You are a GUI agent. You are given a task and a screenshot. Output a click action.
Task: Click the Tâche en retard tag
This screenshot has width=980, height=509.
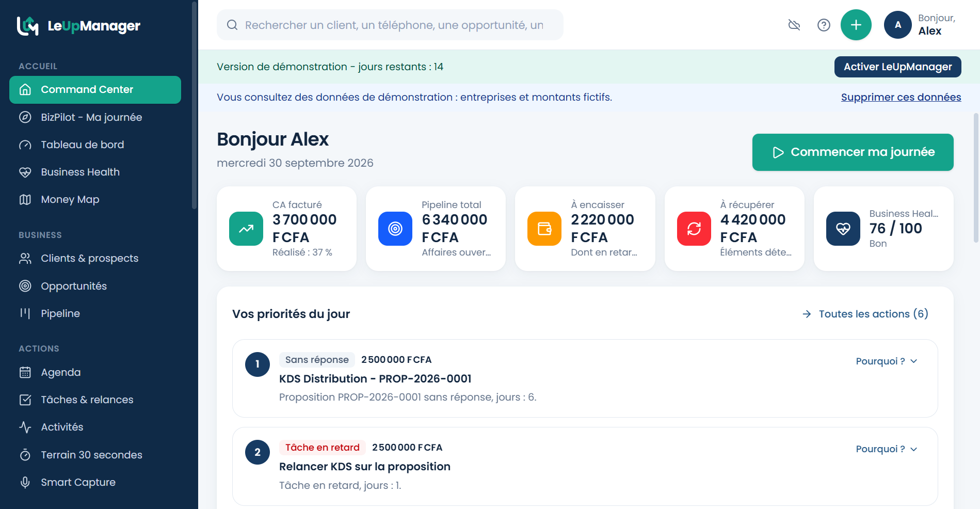[323, 448]
